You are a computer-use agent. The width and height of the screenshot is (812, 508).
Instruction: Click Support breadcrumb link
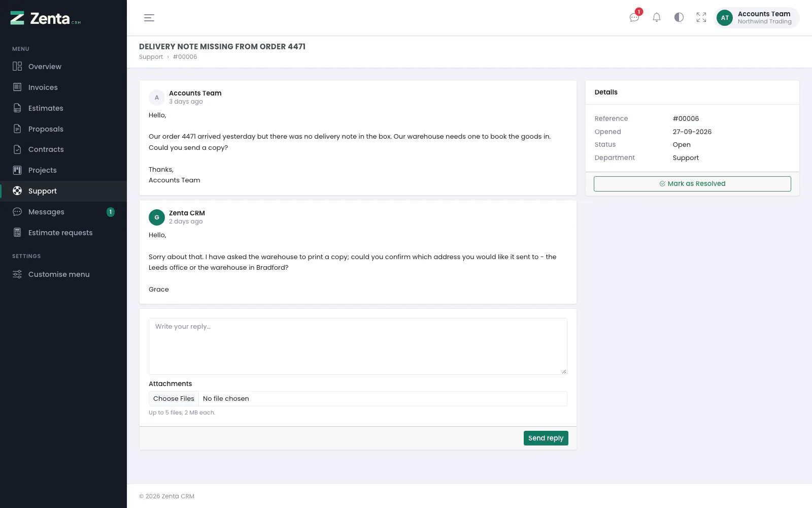[151, 57]
